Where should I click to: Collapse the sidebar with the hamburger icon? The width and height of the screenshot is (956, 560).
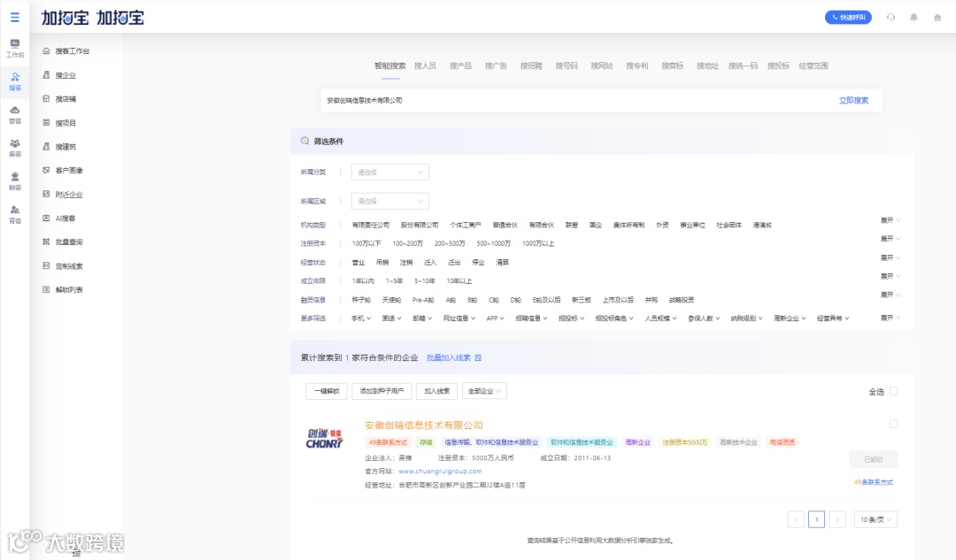[15, 18]
